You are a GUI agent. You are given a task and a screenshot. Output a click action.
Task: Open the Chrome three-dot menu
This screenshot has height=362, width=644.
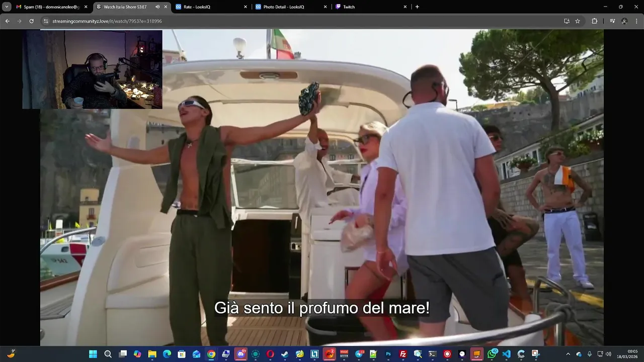(637, 21)
